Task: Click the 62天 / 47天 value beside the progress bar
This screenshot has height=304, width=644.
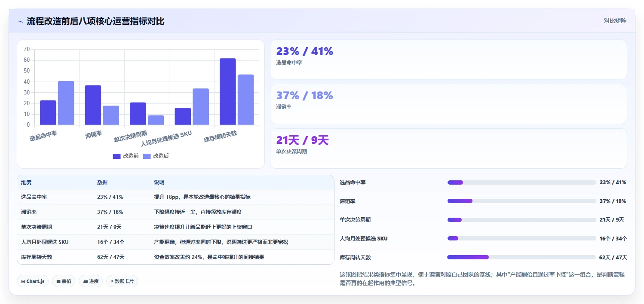Action: [x=613, y=258]
